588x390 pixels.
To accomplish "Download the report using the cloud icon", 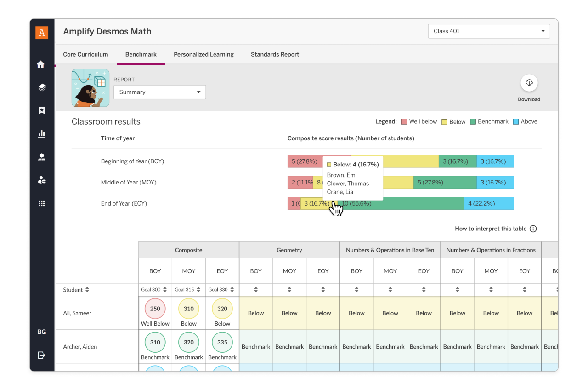I will tap(529, 83).
